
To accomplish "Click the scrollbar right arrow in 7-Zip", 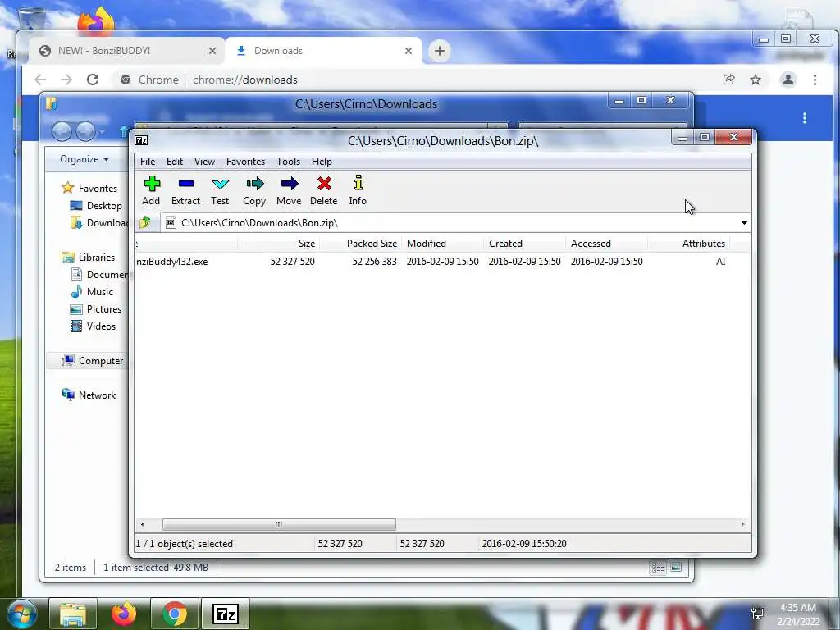I will pos(742,524).
